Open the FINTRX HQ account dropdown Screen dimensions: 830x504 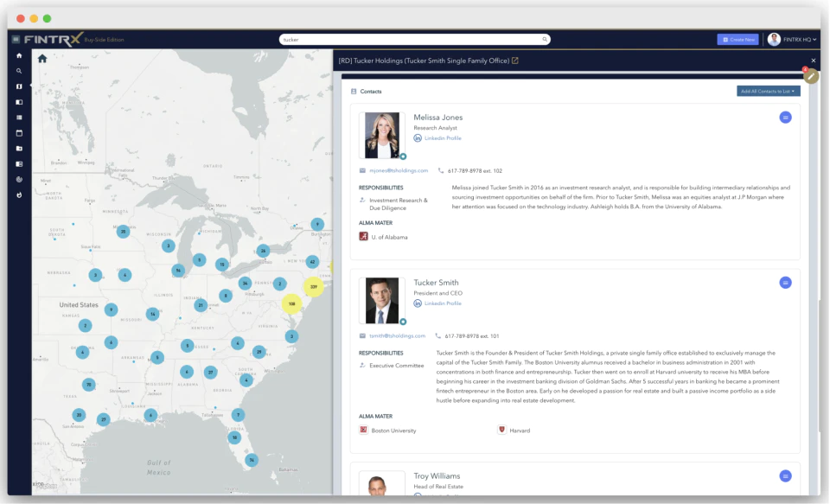(800, 40)
